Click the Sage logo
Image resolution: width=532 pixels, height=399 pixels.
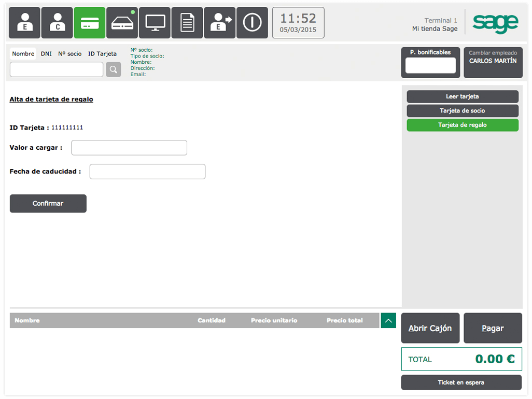pyautogui.click(x=495, y=23)
